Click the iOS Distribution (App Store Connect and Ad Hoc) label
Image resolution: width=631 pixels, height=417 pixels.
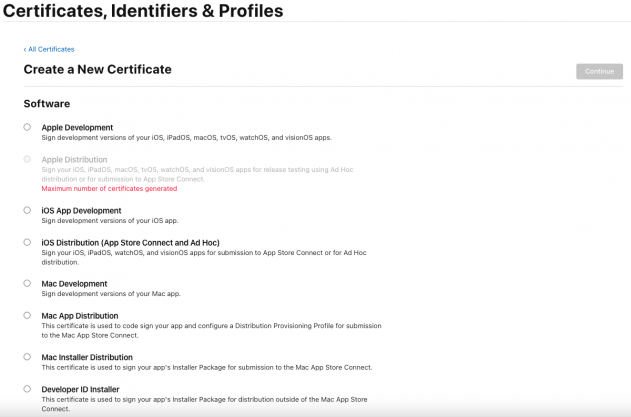point(130,242)
